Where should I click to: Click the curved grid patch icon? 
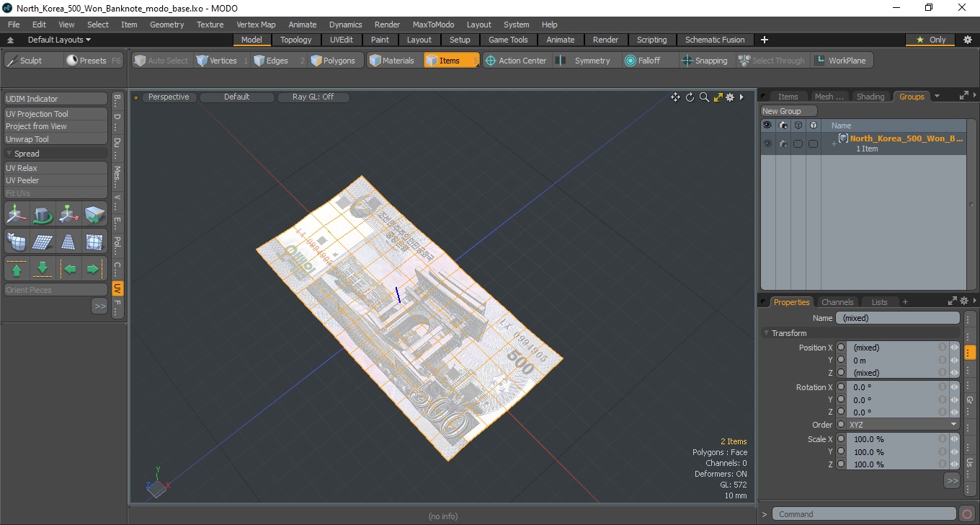click(17, 242)
